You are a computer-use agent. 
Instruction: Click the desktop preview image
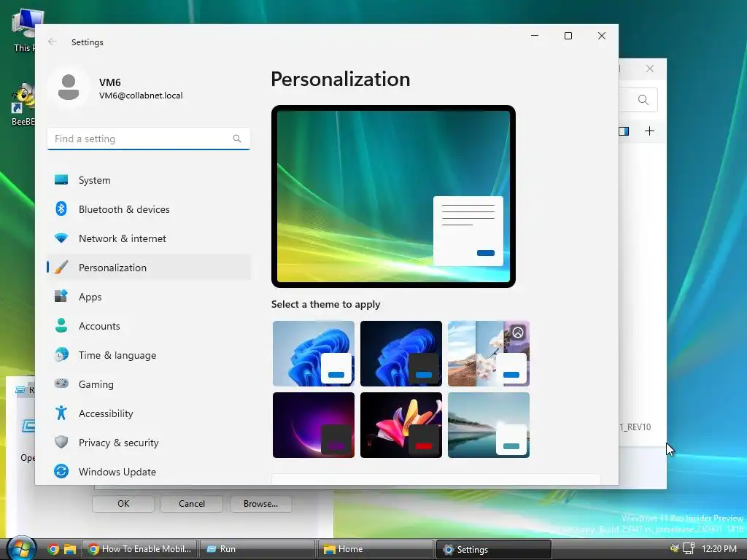(393, 196)
